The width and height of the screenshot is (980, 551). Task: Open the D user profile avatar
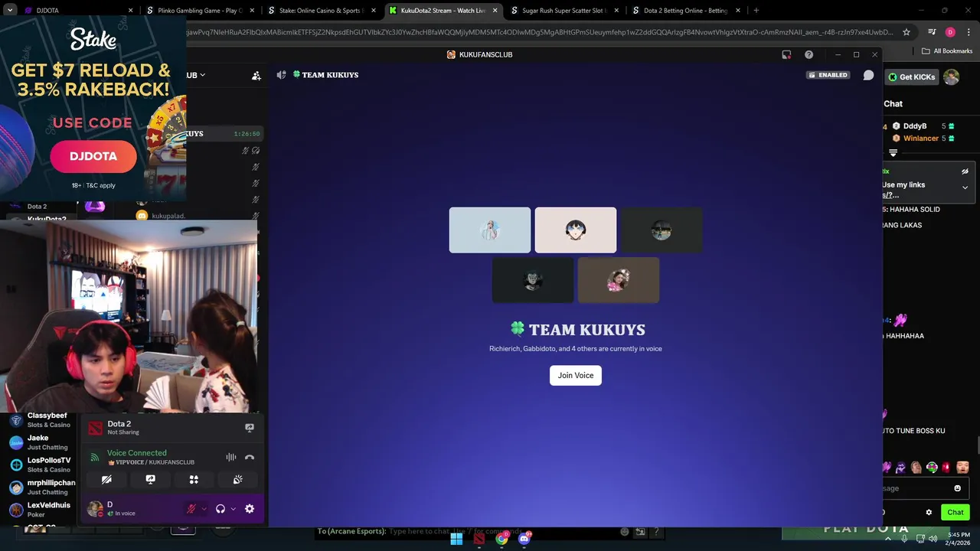pyautogui.click(x=95, y=508)
